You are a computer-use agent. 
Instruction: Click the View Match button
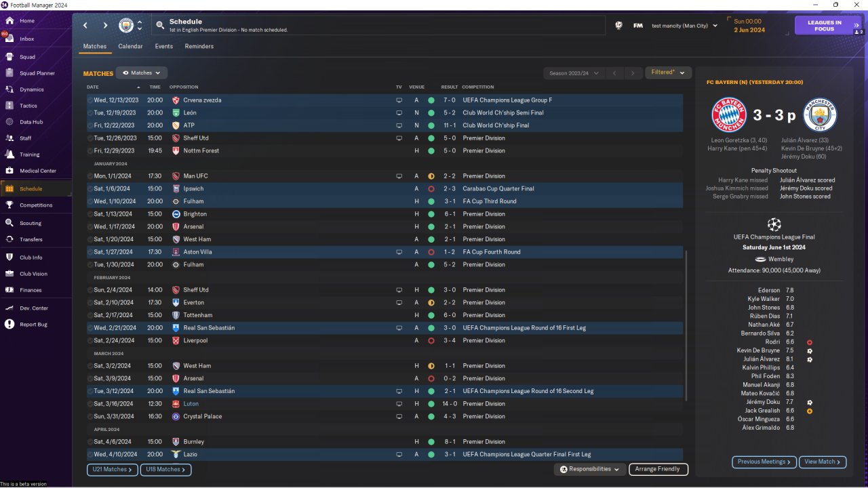tap(823, 462)
